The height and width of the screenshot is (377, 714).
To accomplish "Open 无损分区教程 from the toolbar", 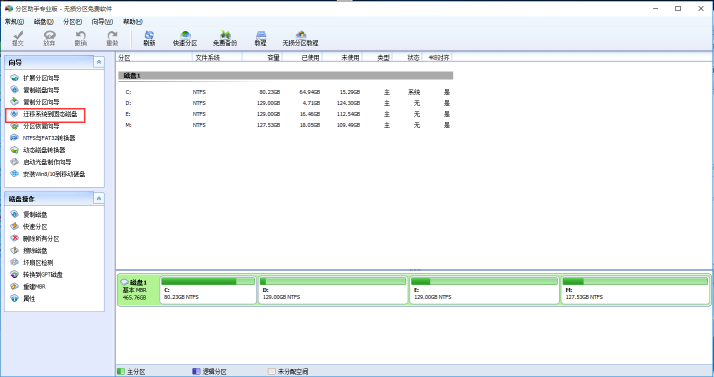I will point(301,38).
